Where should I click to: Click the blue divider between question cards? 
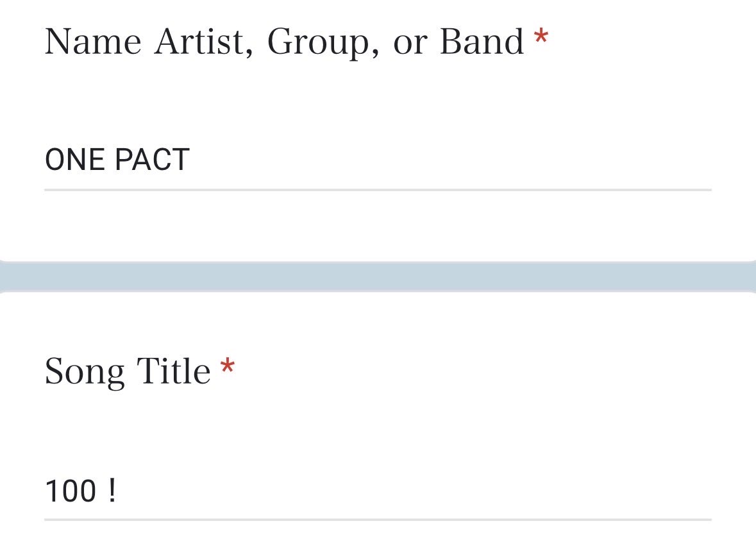[x=378, y=276]
